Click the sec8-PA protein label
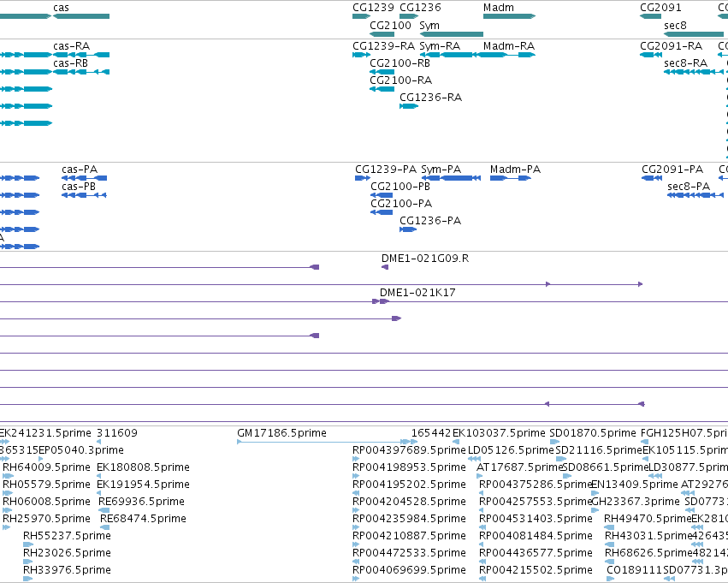Viewport: 728px width, 583px height. pos(689,187)
